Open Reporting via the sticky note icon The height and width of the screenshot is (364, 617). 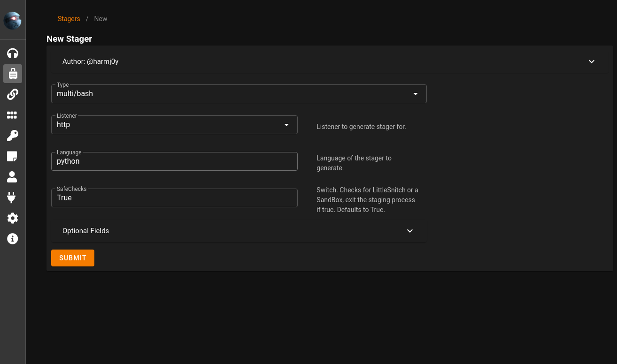(13, 156)
